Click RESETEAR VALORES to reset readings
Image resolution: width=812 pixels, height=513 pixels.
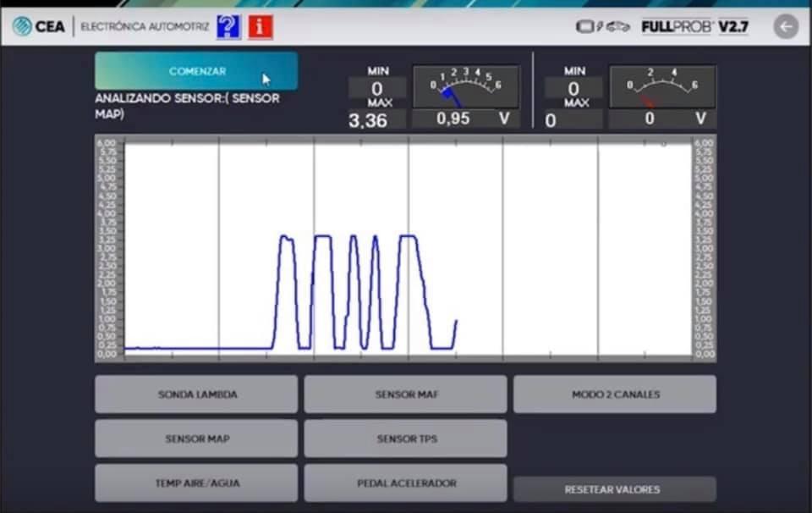(x=615, y=489)
